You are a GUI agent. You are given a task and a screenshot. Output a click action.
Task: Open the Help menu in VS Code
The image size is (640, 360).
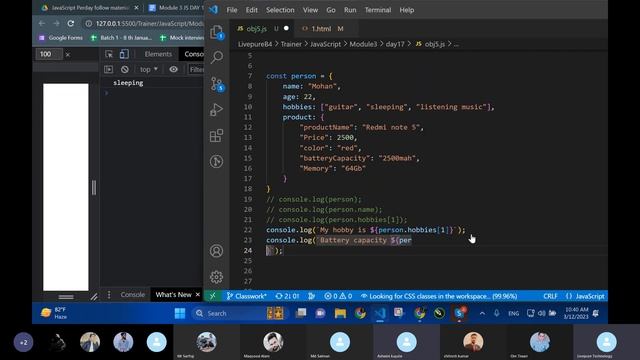[x=407, y=10]
